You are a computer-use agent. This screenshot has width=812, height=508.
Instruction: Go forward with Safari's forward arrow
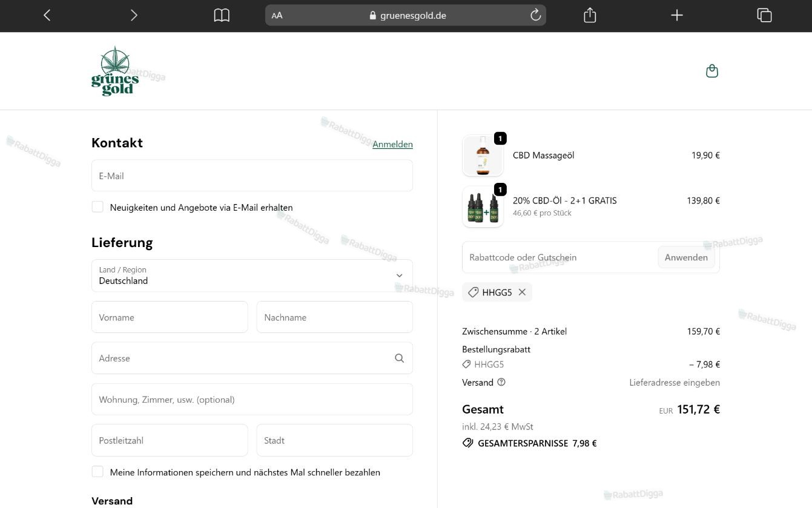pyautogui.click(x=134, y=15)
